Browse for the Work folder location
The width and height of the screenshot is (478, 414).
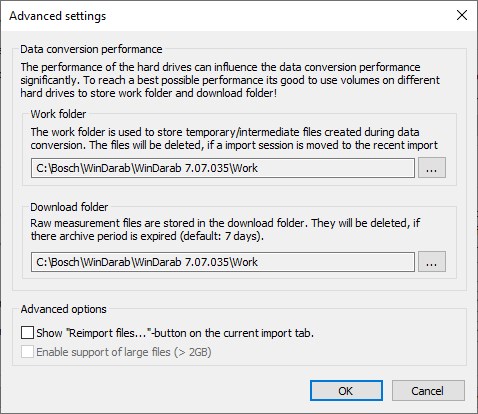click(432, 168)
